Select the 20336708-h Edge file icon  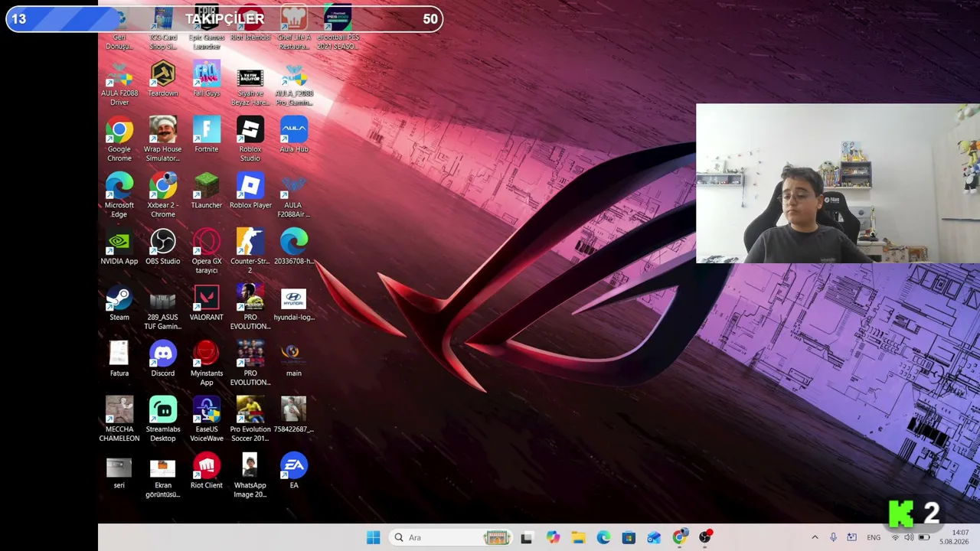tap(294, 247)
